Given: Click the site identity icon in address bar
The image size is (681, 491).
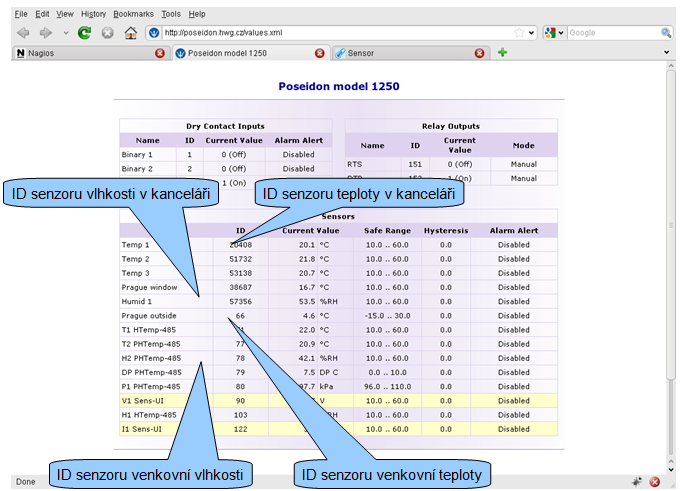Looking at the screenshot, I should click(x=153, y=33).
